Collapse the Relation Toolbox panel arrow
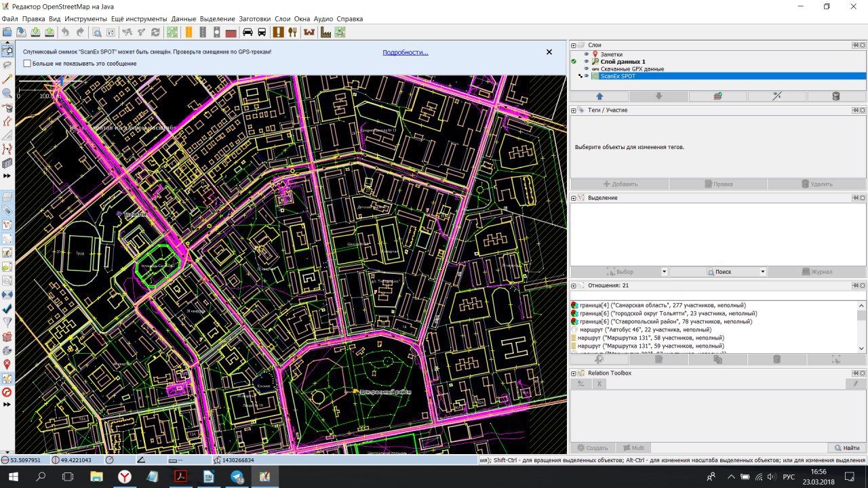This screenshot has height=488, width=868. point(574,373)
